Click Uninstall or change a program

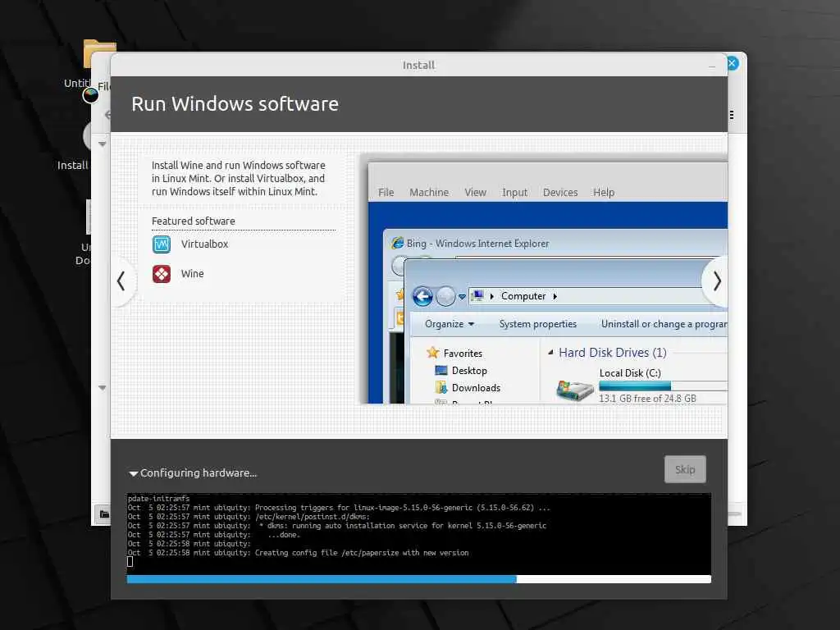pyautogui.click(x=664, y=324)
